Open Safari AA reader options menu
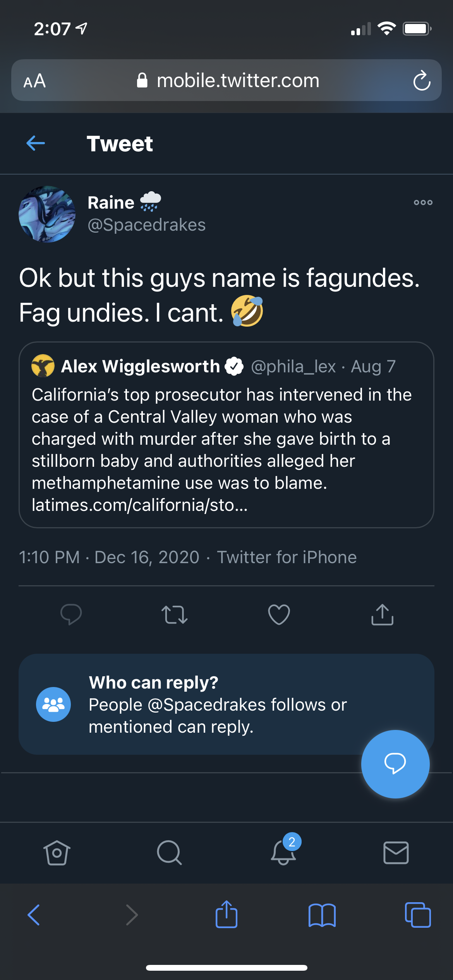This screenshot has width=453, height=980. (34, 81)
